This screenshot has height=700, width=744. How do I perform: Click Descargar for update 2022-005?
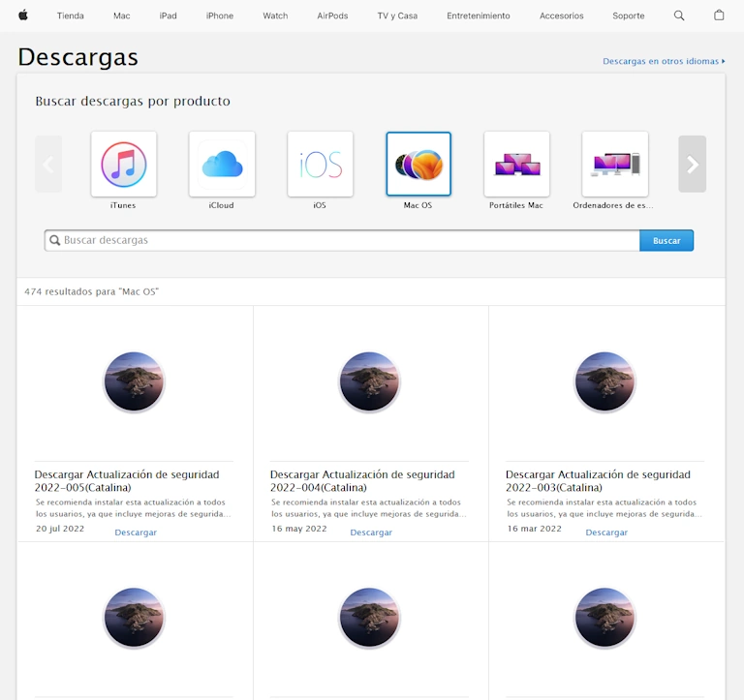click(x=136, y=533)
